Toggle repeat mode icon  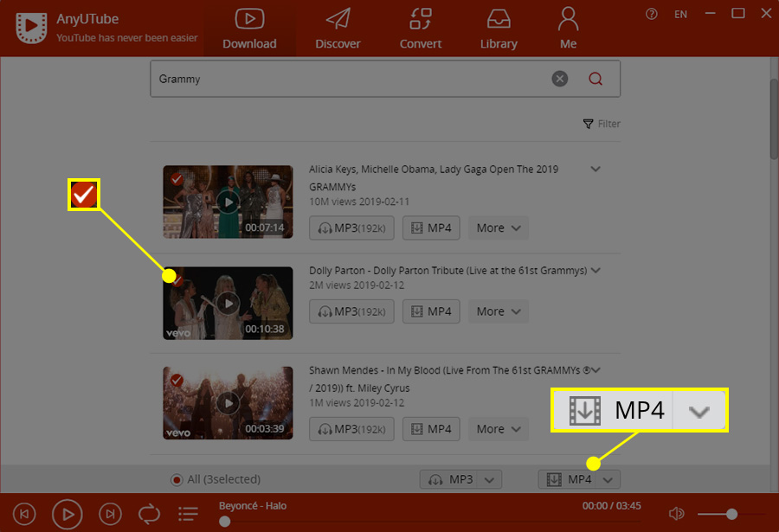[x=149, y=514]
